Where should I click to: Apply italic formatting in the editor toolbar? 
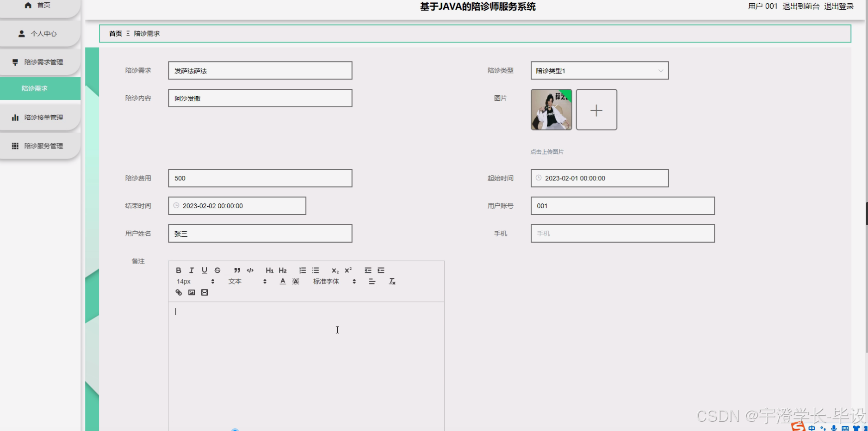tap(191, 270)
